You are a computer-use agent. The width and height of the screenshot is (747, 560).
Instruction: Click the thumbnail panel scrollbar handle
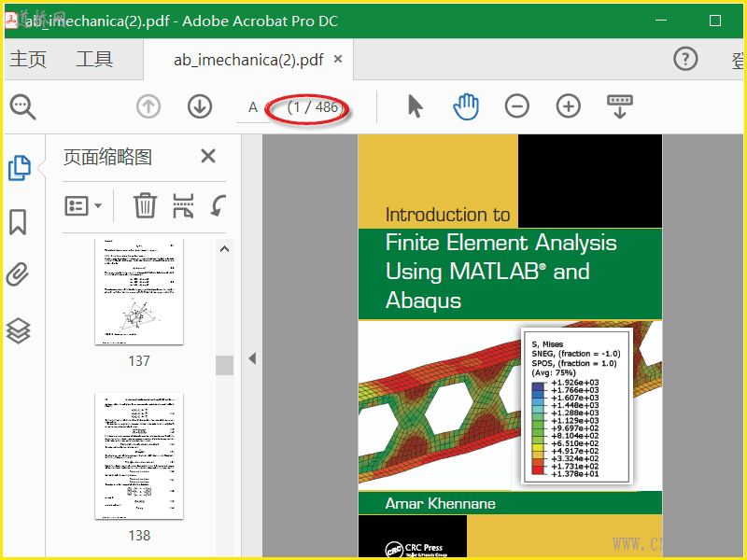224,365
